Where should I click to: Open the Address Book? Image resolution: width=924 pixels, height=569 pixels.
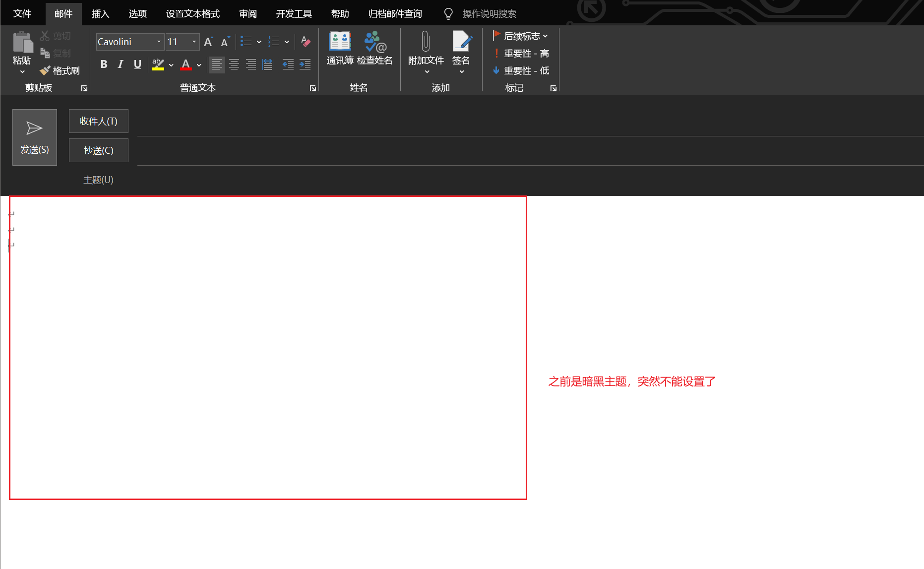[x=340, y=48]
